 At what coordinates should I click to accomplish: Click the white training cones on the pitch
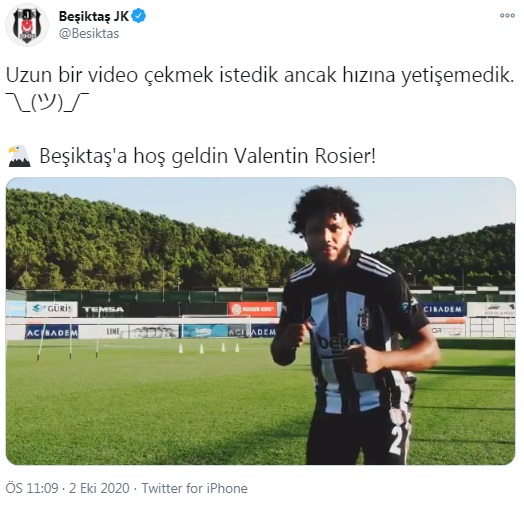209,348
